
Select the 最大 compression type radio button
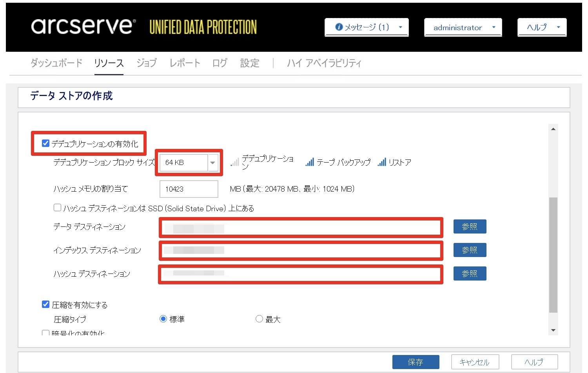pos(259,319)
